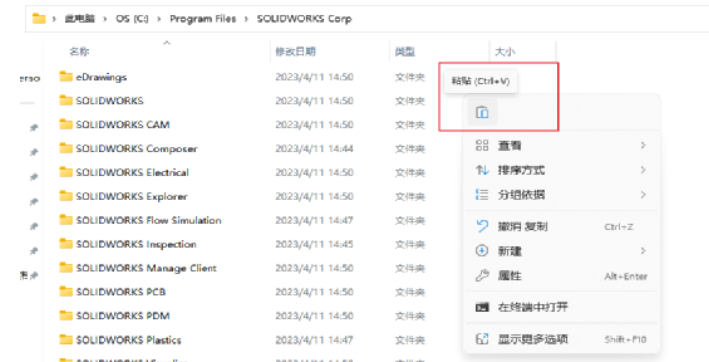Select the SOLIDWORKS Composer folder name
Screen dimensions: 709x362
pyautogui.click(x=137, y=148)
